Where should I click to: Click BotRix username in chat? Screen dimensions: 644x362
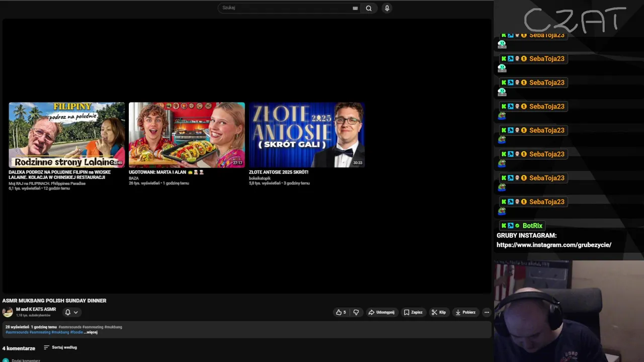coord(532,226)
